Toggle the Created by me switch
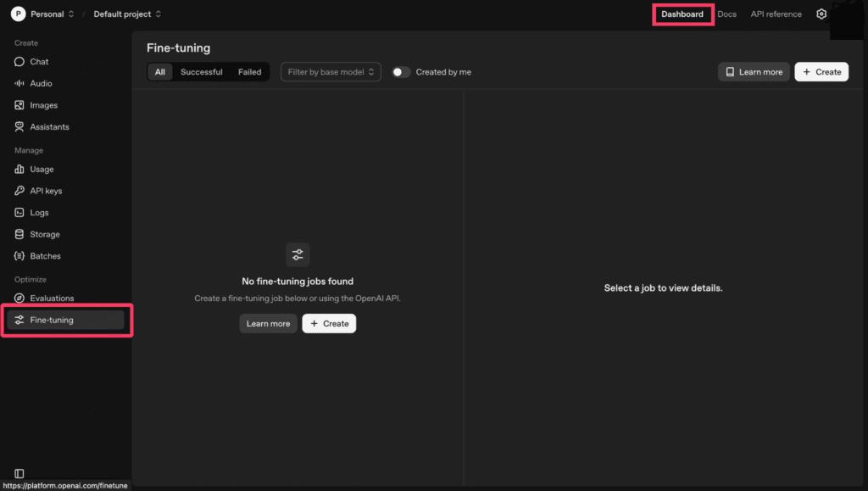The width and height of the screenshot is (868, 491). click(401, 72)
